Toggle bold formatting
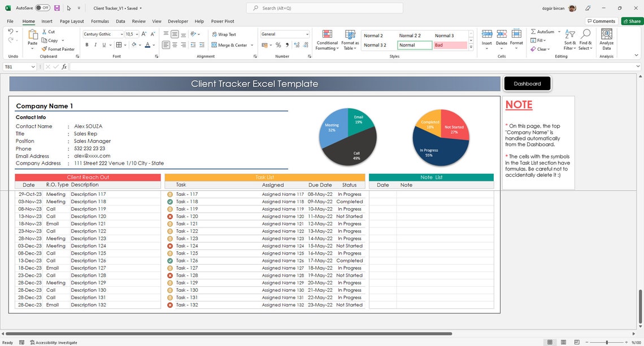 coord(86,45)
